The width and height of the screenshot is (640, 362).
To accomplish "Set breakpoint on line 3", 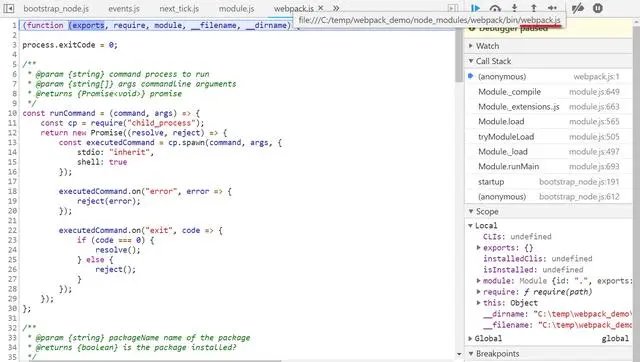I will click(14, 45).
